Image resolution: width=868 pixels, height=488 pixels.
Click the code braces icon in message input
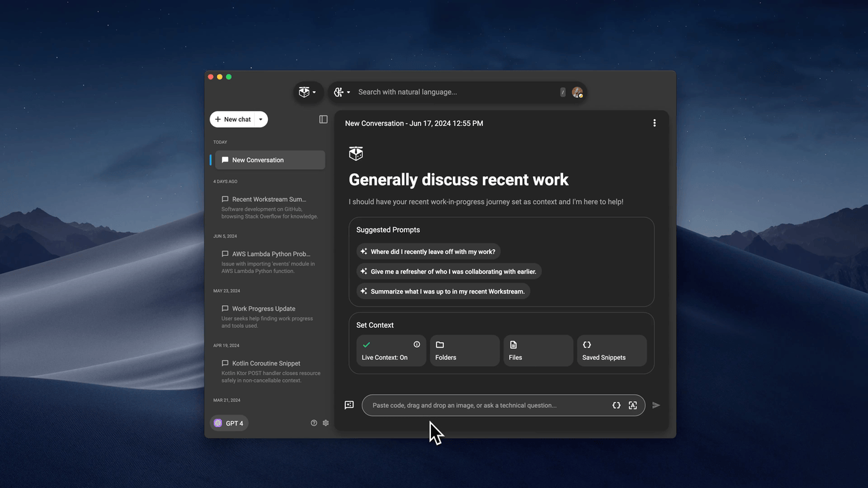[x=617, y=405]
